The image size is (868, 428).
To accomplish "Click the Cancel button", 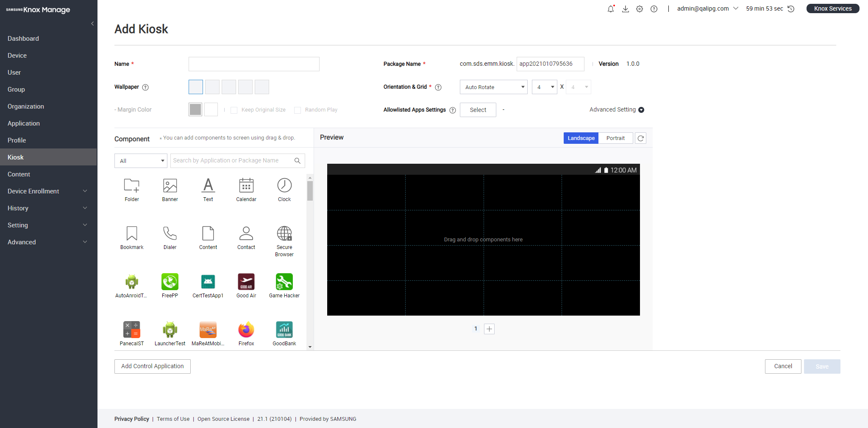I will [x=783, y=366].
